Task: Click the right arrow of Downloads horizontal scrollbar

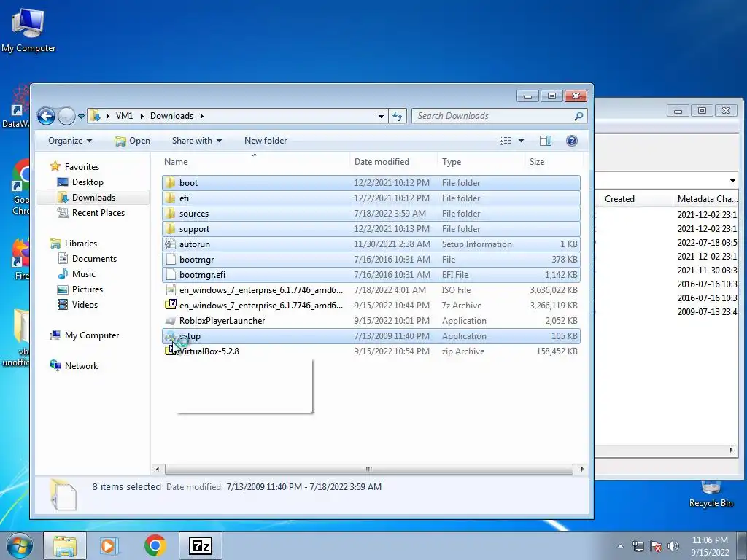Action: [581, 469]
